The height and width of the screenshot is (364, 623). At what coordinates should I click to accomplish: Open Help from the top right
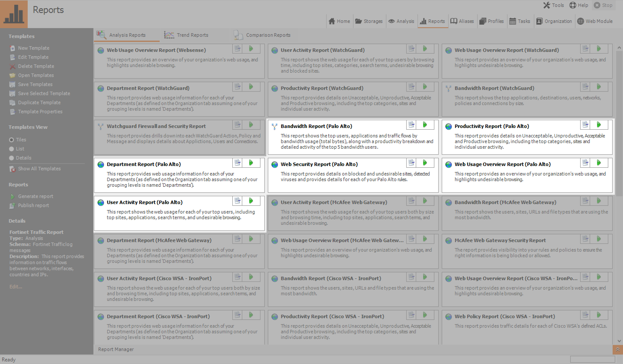click(x=578, y=5)
